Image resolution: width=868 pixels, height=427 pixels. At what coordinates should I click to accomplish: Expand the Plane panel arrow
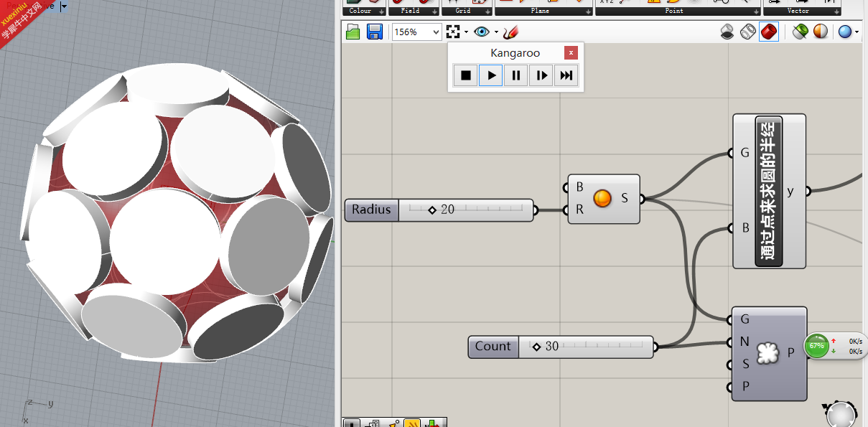point(589,11)
